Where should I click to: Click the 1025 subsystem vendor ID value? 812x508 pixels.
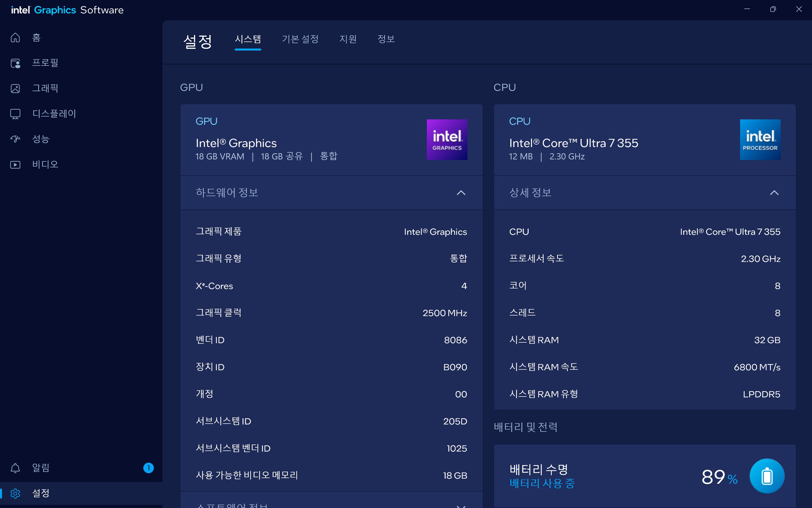[x=457, y=449]
